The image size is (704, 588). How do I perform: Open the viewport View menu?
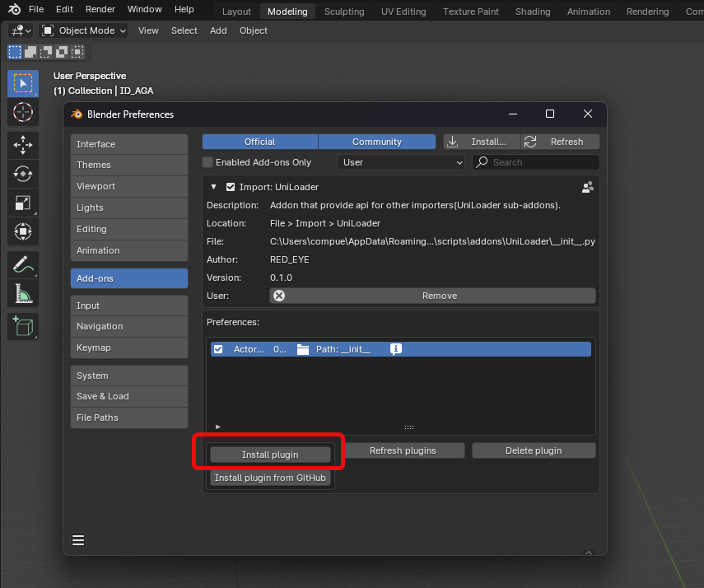pos(148,30)
